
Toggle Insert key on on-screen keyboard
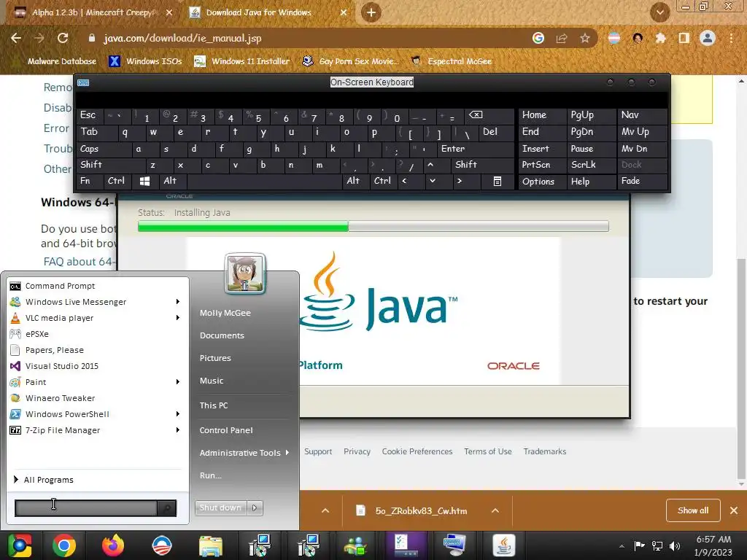(542, 149)
